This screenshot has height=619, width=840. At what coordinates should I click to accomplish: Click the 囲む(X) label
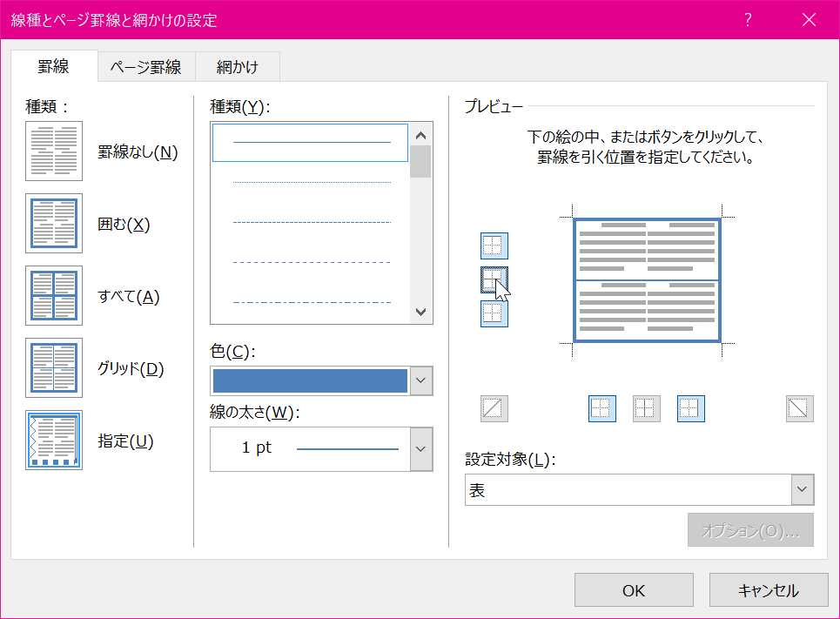click(124, 224)
